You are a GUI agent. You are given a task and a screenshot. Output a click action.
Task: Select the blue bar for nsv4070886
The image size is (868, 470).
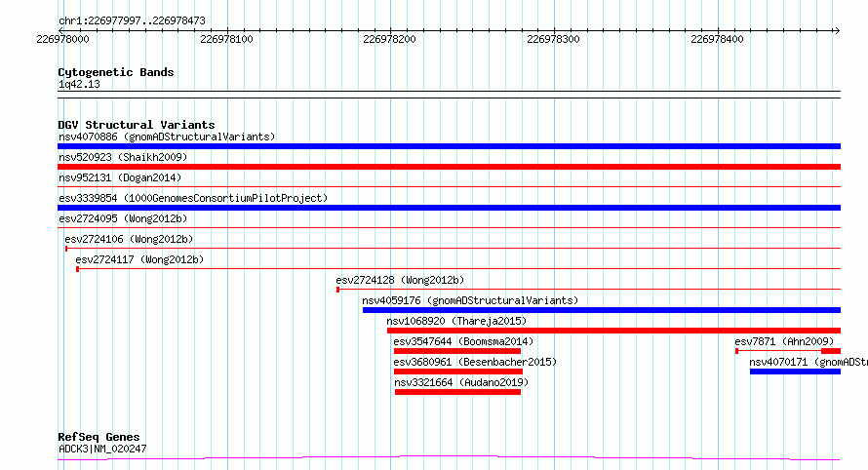point(449,146)
